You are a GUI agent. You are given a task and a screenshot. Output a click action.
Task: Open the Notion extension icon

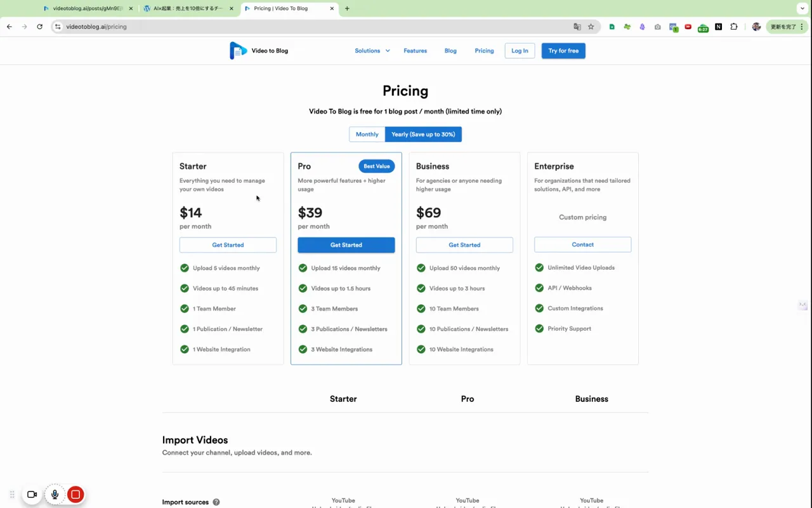click(x=718, y=27)
